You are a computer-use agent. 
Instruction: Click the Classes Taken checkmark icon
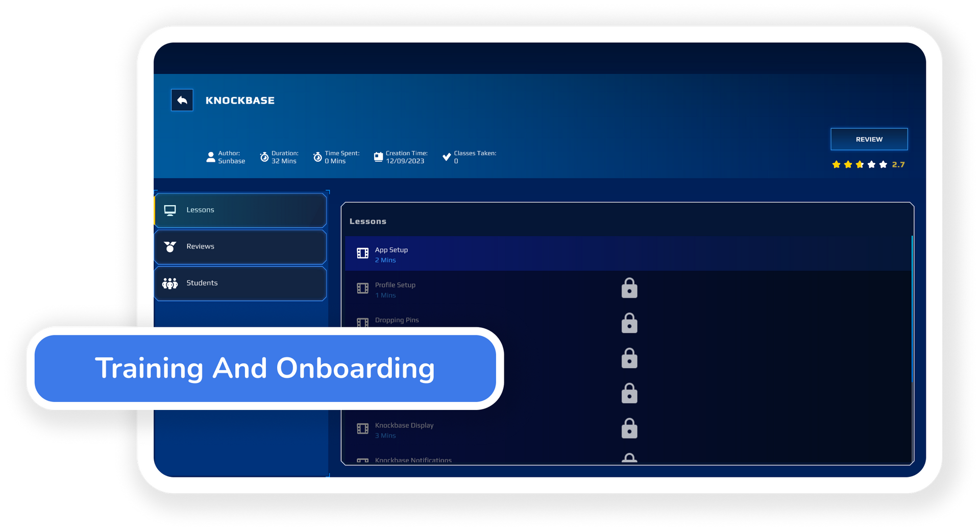(x=447, y=157)
